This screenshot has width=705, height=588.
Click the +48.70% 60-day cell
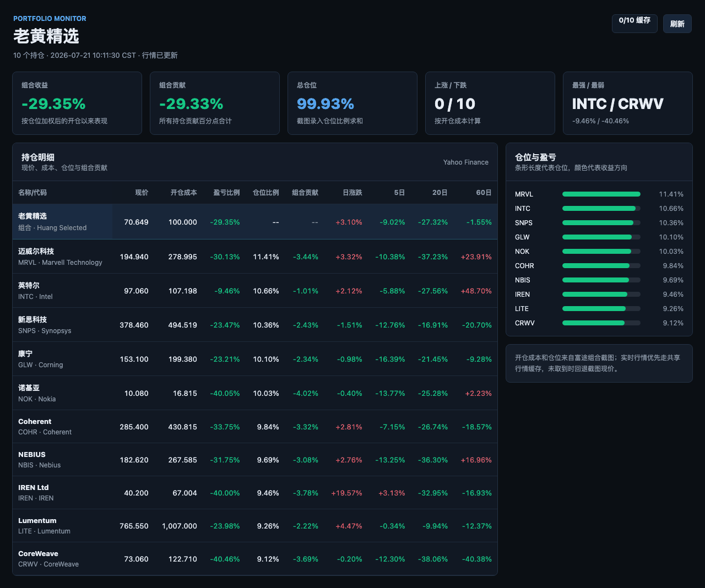click(x=476, y=291)
